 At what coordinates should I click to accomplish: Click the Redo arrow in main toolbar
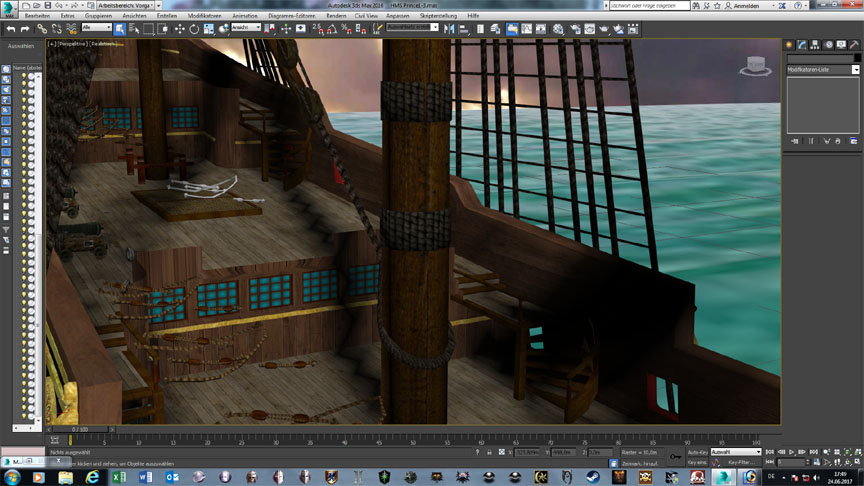(25, 29)
